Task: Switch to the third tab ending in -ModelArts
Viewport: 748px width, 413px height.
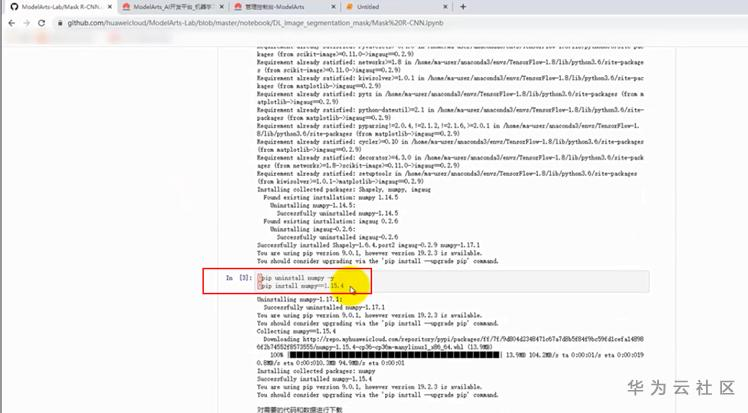Action: [x=283, y=7]
